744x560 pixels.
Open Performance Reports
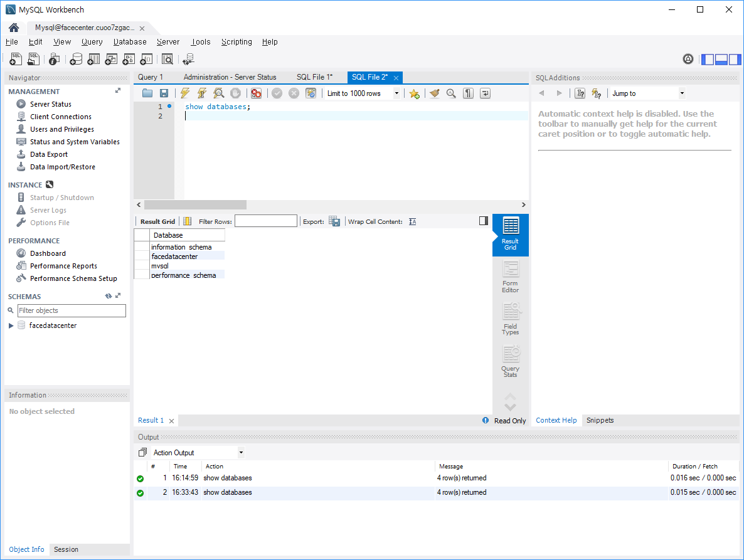coord(63,266)
